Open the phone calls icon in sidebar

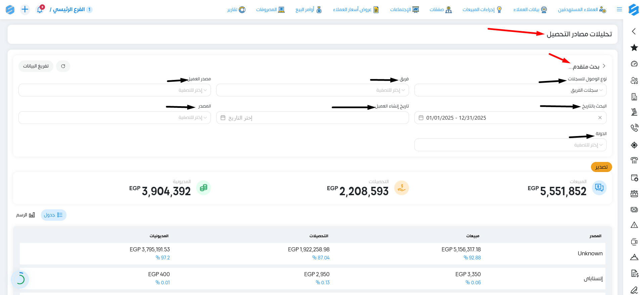634,128
